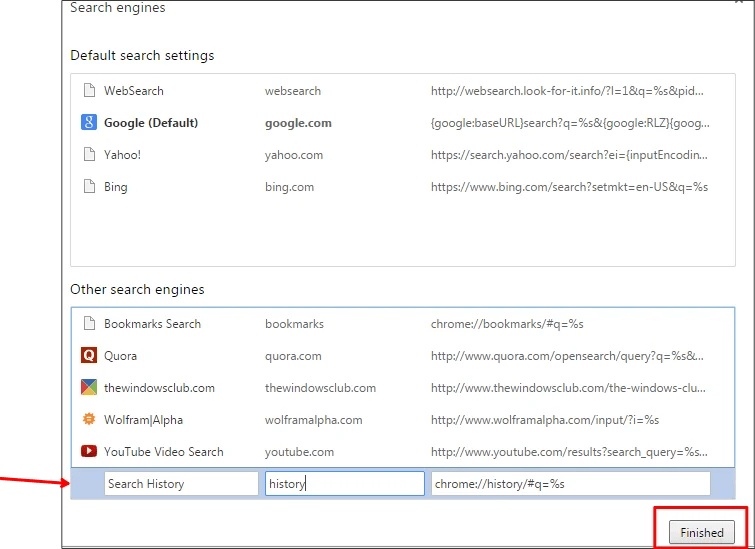Image resolution: width=755 pixels, height=549 pixels.
Task: Select the 'Bookmarks Search' engine name
Action: tap(152, 324)
